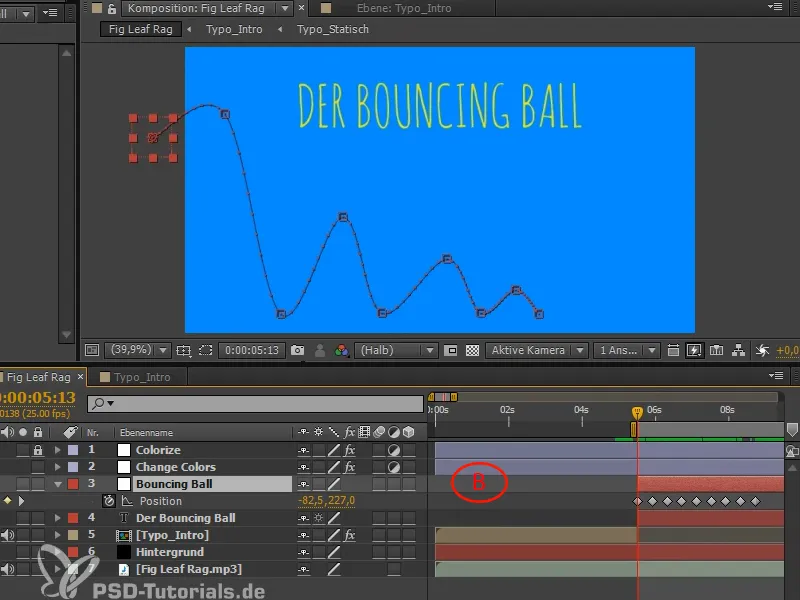
Task: Switch to the Fig Leaf Rag timeline tab
Action: click(39, 377)
